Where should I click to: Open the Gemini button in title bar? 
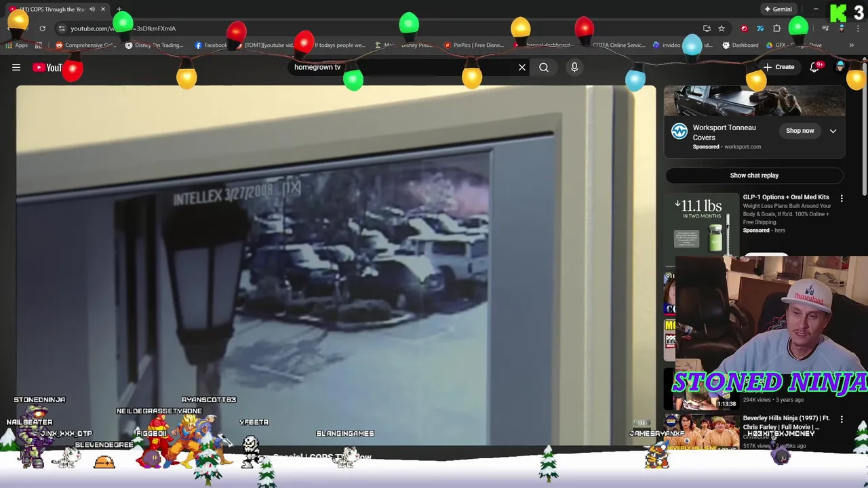[x=778, y=9]
